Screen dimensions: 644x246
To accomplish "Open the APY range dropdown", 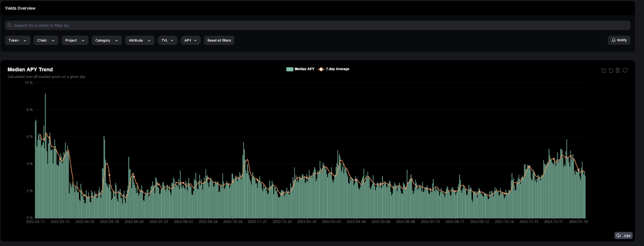I will [190, 40].
